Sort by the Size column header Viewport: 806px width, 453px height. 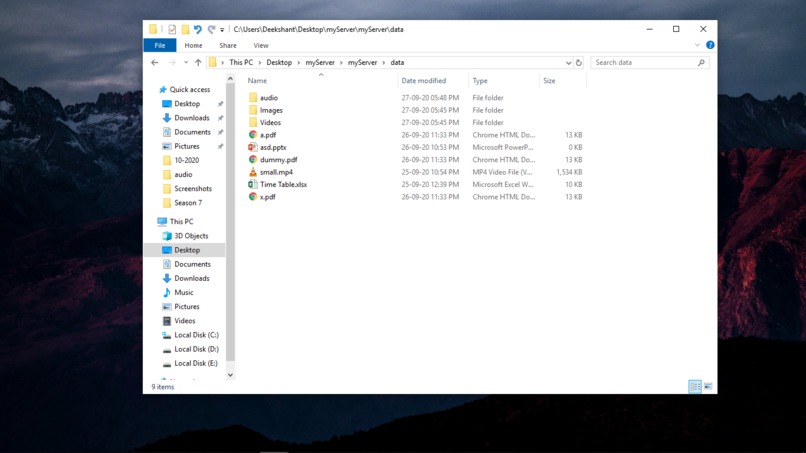point(549,81)
